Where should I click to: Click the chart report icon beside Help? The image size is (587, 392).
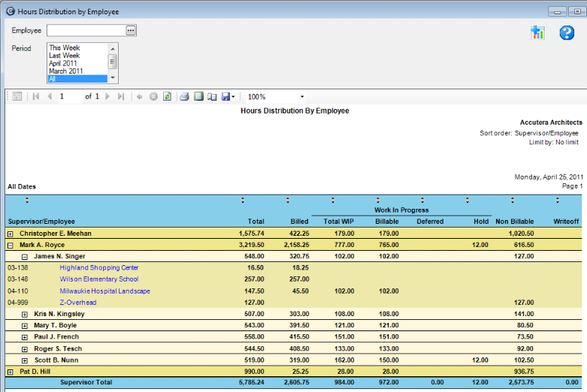(537, 32)
